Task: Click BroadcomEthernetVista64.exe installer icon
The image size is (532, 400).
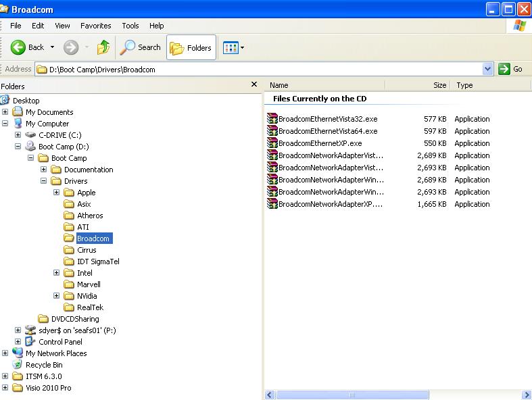Action: click(272, 131)
